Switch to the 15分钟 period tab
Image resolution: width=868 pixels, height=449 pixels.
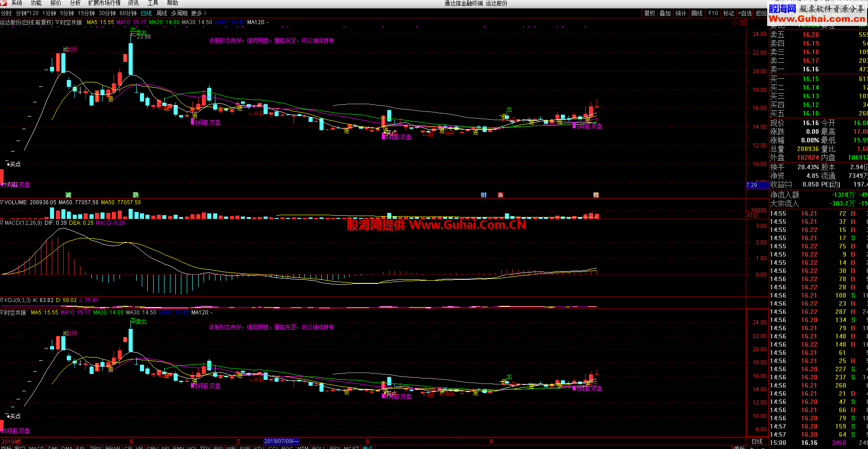point(86,13)
